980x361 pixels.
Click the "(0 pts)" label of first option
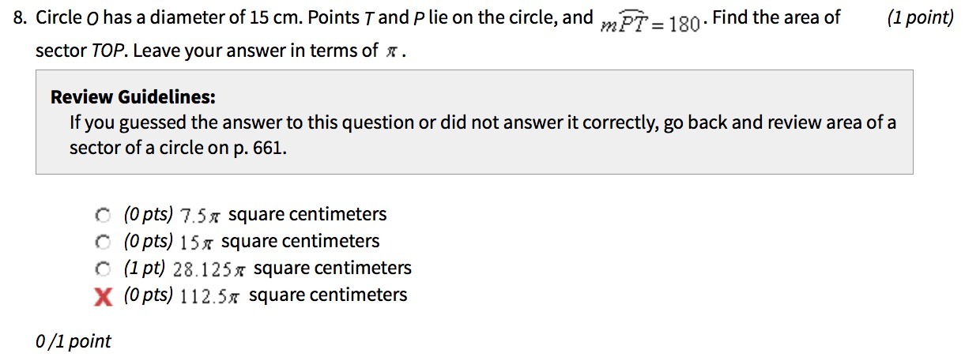point(149,215)
